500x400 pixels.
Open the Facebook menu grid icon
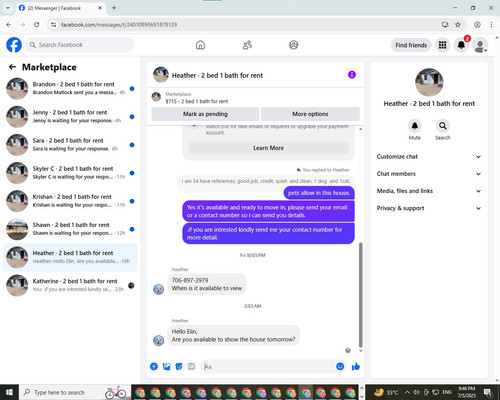442,45
